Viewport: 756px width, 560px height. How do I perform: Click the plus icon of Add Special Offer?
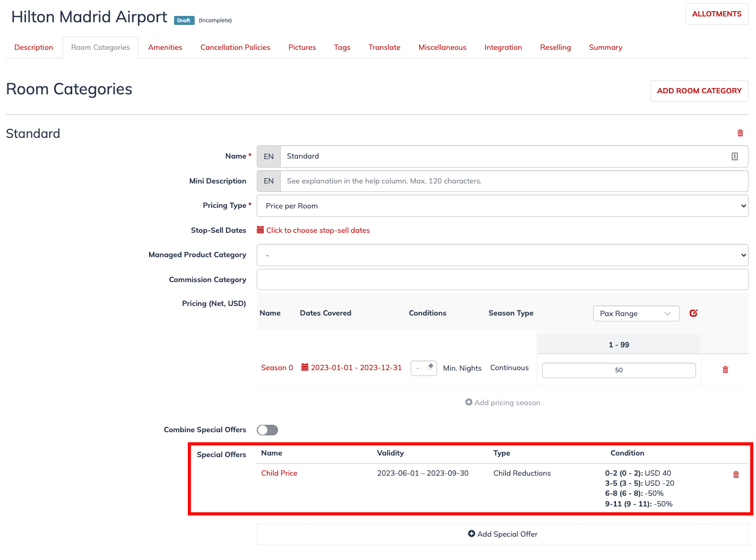(472, 534)
